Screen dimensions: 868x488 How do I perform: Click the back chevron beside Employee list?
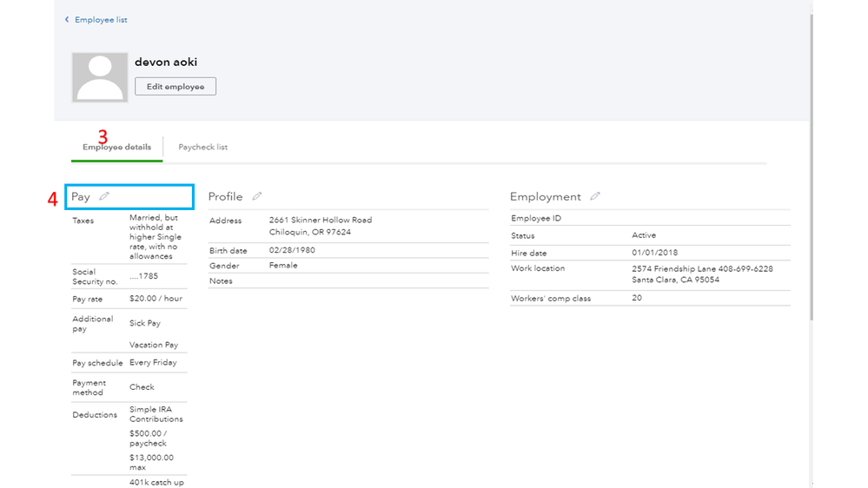point(67,19)
